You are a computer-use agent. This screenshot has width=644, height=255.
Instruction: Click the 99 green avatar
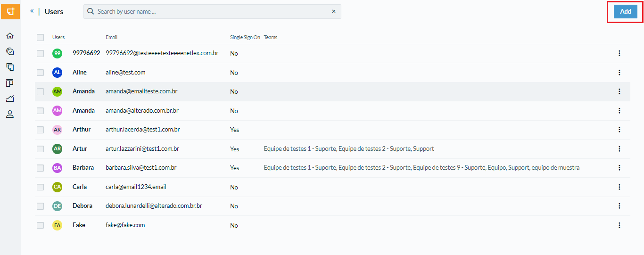point(57,53)
